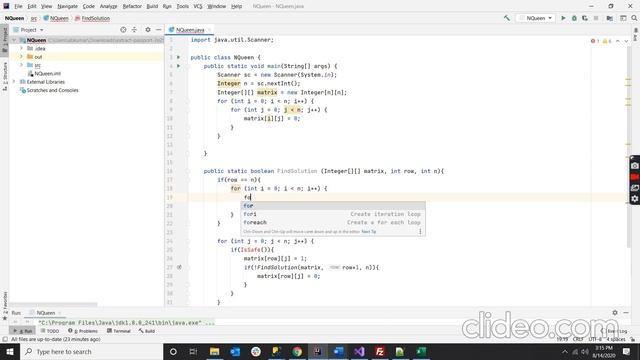This screenshot has width=640, height=360.
Task: Toggle the Build tool window button
Action: click(x=147, y=331)
